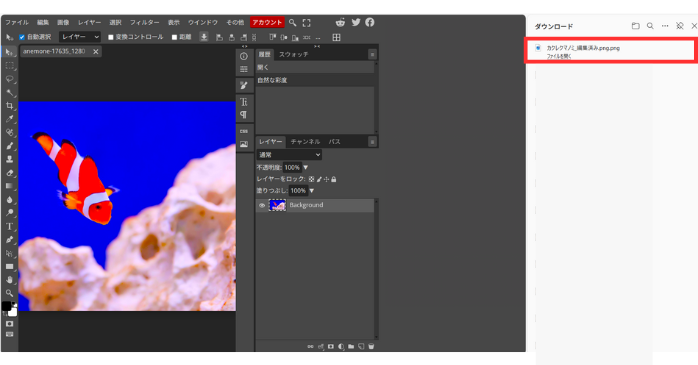
Task: Select the Move tool in the left toolbar
Action: (x=9, y=52)
